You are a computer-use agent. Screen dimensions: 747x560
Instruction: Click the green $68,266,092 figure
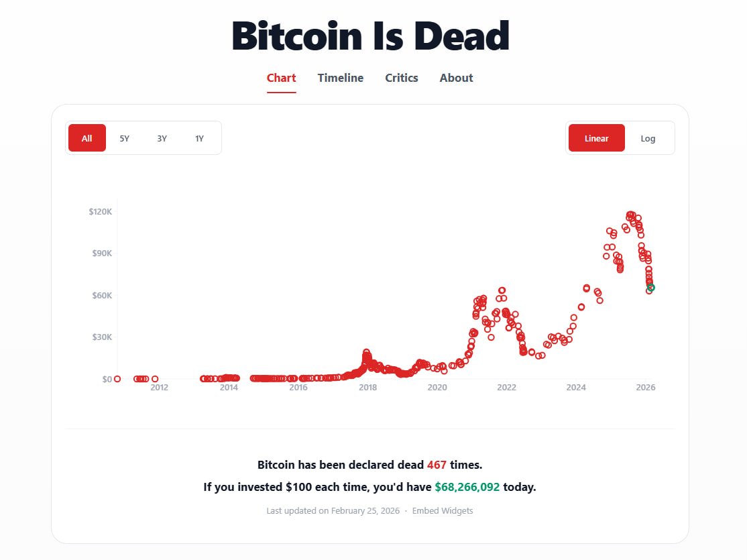click(467, 486)
